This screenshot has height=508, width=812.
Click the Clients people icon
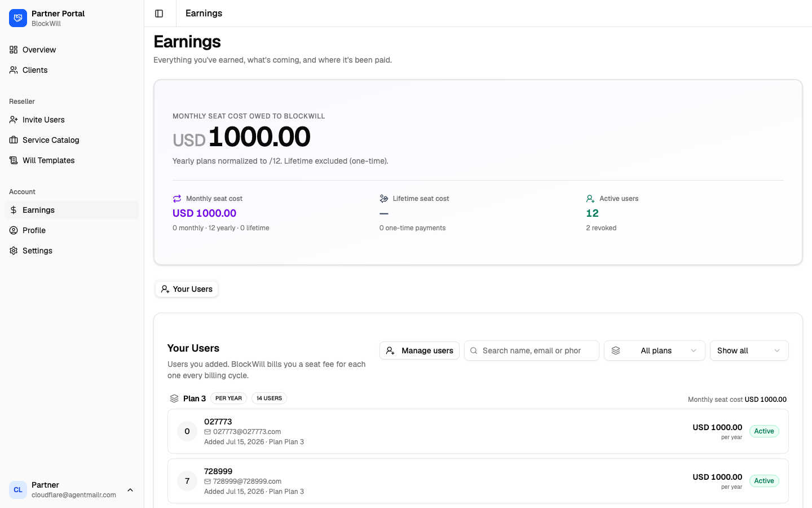pos(14,70)
